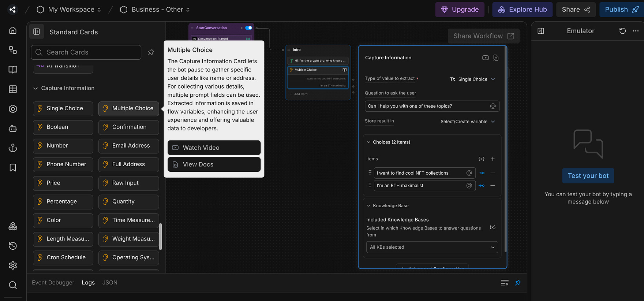Click the docs icon in Capture Information header
The width and height of the screenshot is (644, 301).
tap(496, 57)
